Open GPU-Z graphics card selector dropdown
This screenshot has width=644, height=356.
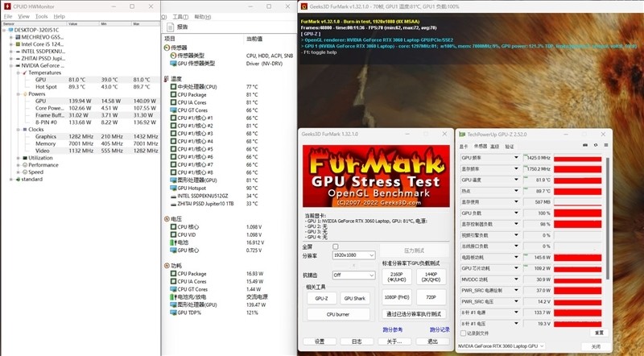[501, 346]
